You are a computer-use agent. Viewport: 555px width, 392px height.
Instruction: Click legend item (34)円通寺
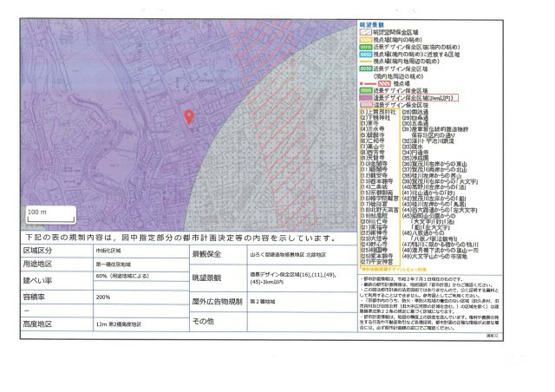415,153
